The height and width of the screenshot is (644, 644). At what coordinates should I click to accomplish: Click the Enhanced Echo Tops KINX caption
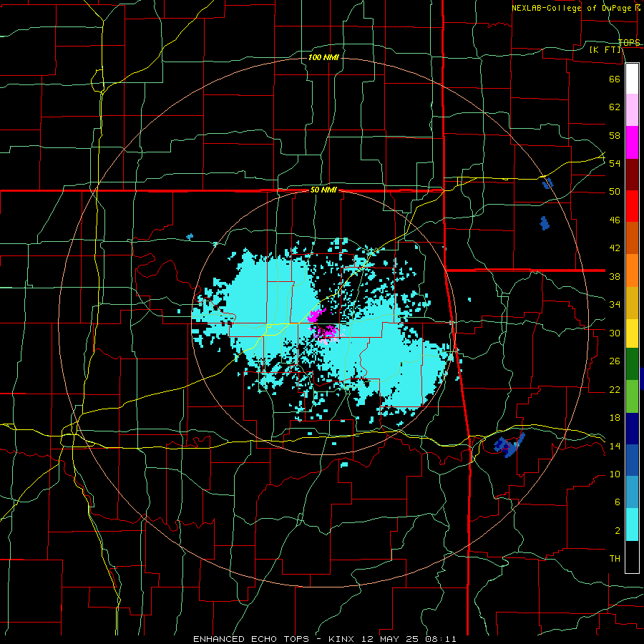point(324,639)
